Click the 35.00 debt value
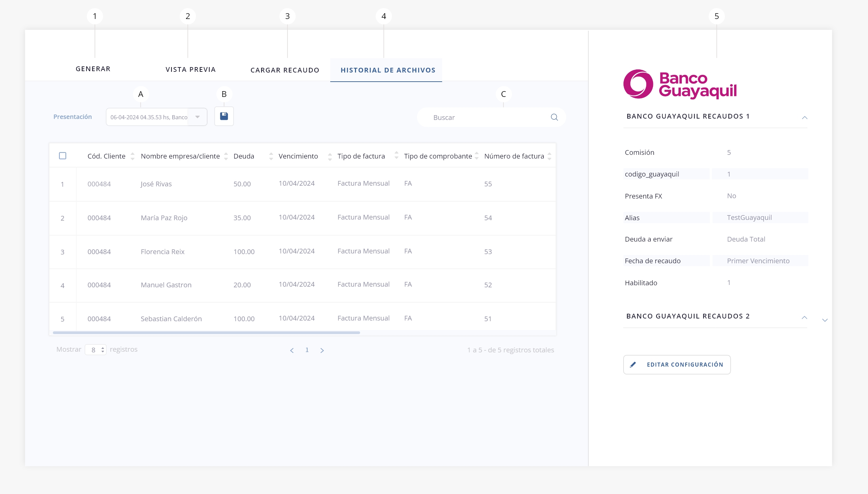This screenshot has height=494, width=868. coord(242,218)
